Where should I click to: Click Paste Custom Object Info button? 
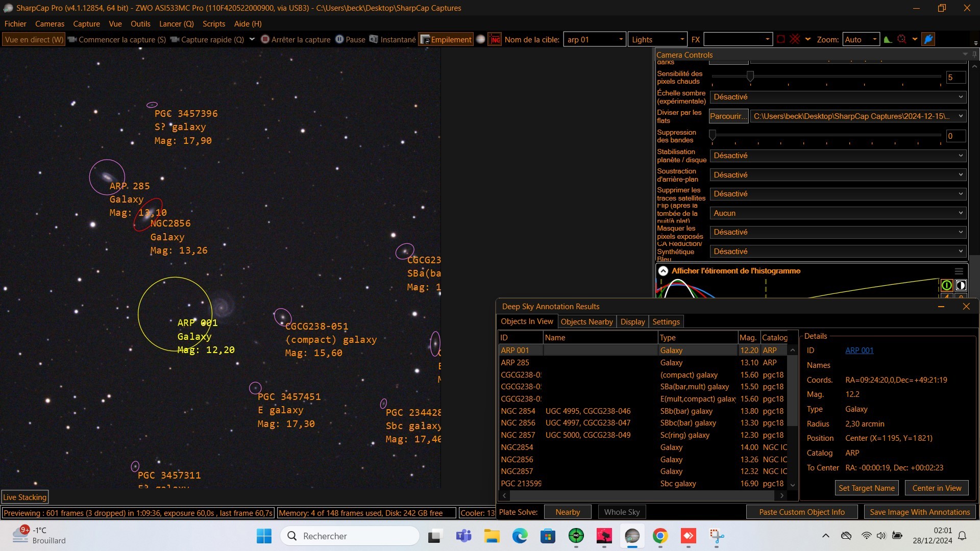[x=802, y=512]
